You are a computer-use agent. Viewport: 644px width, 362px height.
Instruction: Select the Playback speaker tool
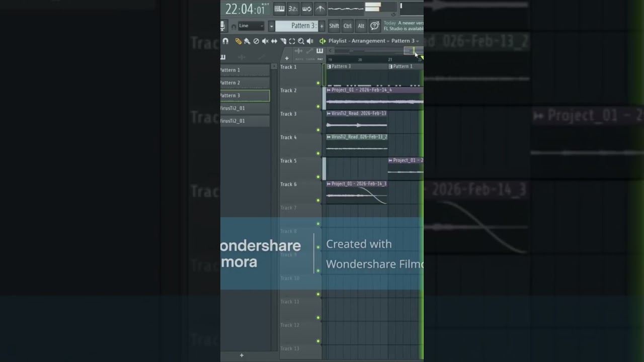click(x=310, y=41)
